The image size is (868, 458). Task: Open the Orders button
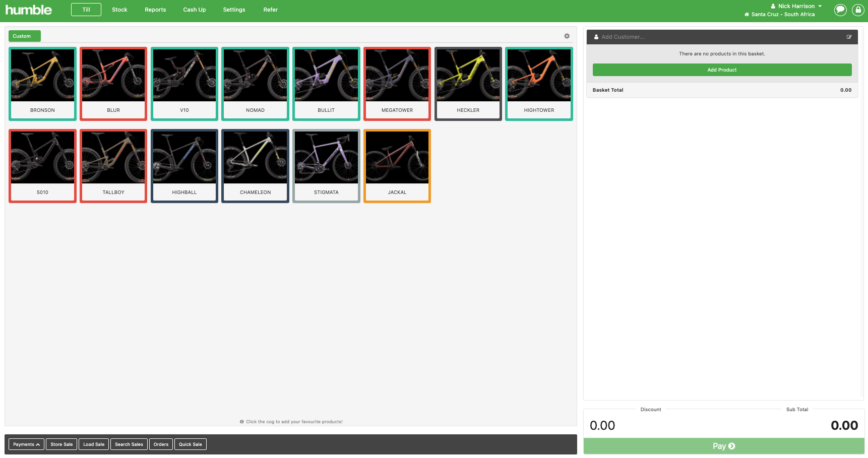point(161,444)
